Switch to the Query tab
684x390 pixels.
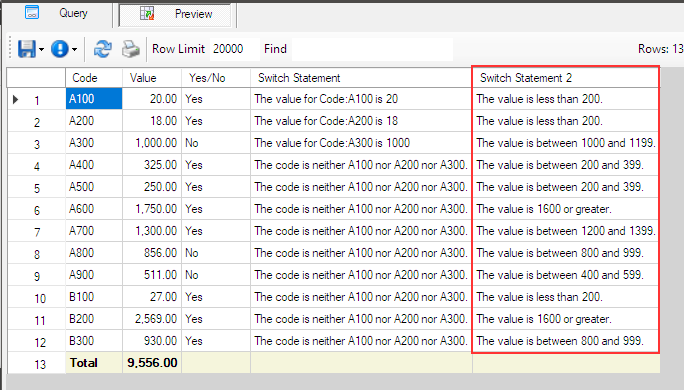click(x=57, y=14)
